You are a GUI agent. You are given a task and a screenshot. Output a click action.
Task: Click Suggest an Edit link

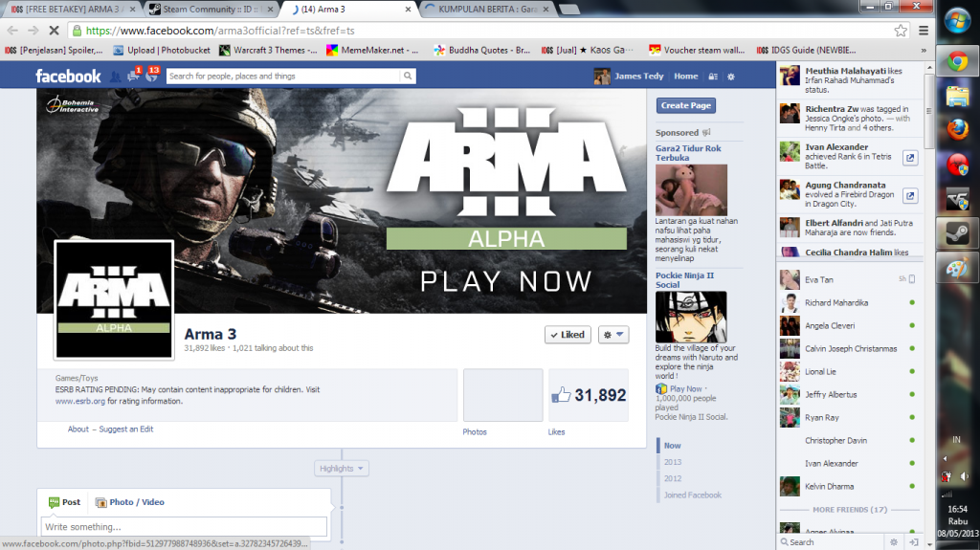pyautogui.click(x=125, y=429)
